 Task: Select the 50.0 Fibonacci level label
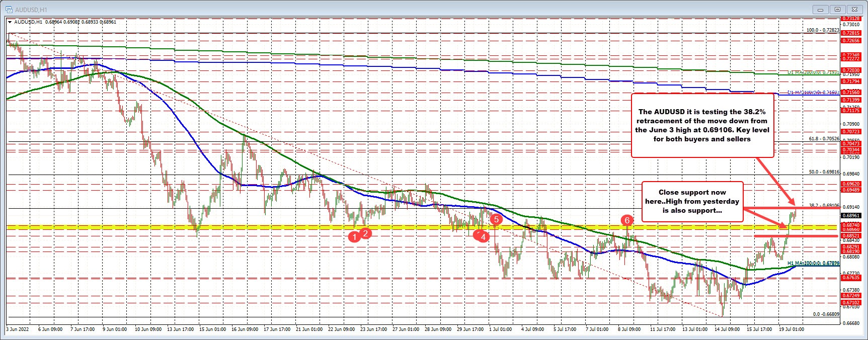click(824, 172)
